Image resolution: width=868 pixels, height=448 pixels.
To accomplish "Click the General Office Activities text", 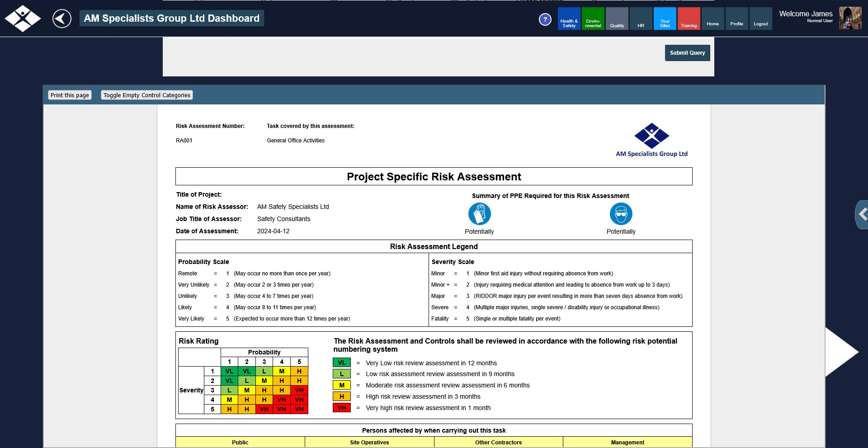I will point(296,141).
